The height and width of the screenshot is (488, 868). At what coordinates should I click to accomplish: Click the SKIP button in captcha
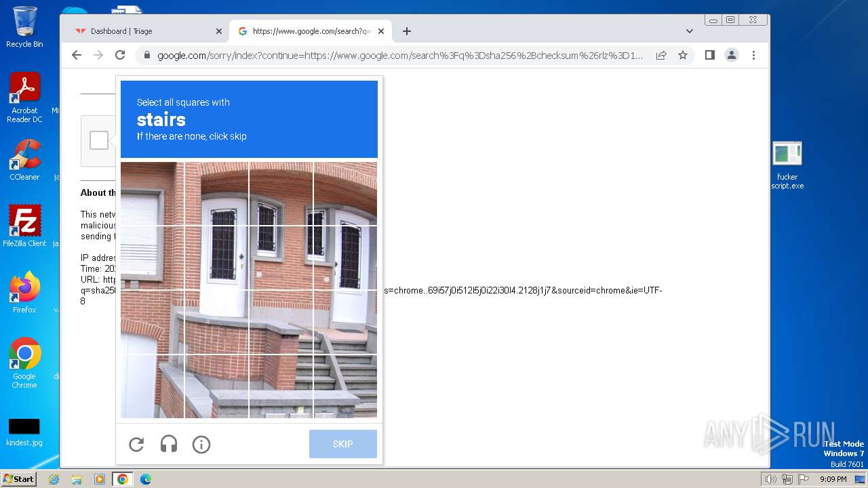pos(343,444)
